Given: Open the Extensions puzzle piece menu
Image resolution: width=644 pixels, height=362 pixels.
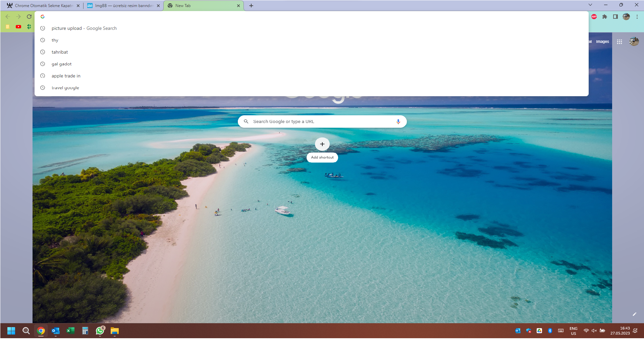Looking at the screenshot, I should tap(605, 16).
